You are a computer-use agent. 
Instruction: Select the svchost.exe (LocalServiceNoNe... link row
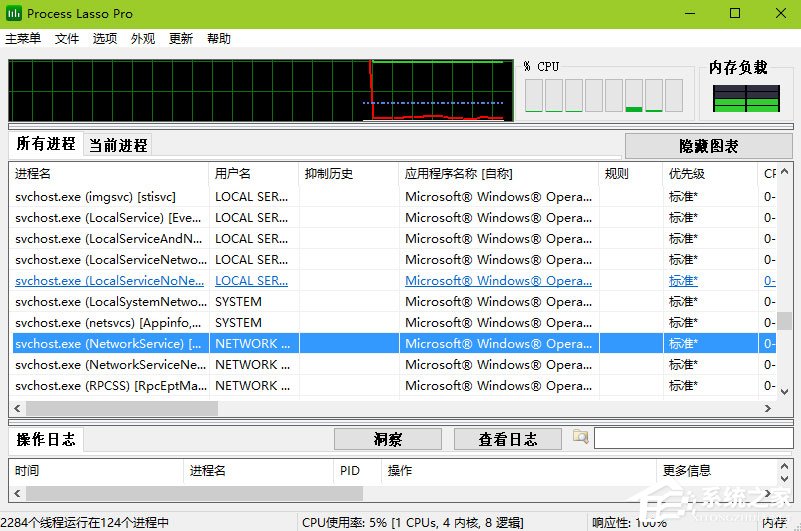coord(394,281)
